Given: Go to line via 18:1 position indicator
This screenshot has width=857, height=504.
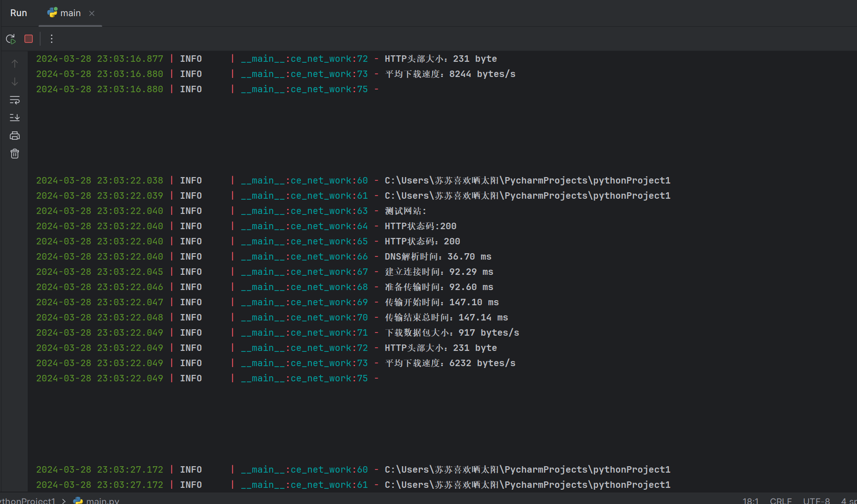Looking at the screenshot, I should pos(750,500).
